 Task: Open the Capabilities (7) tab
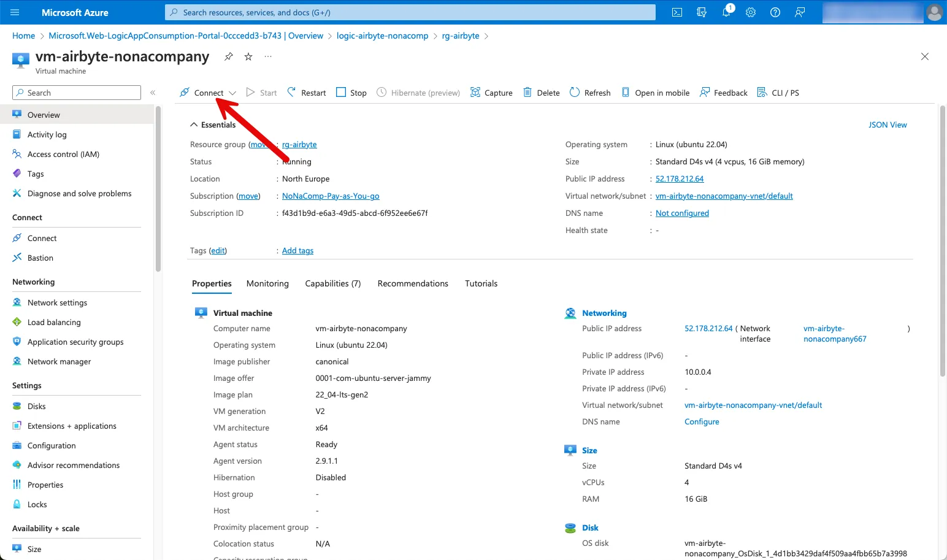(332, 283)
